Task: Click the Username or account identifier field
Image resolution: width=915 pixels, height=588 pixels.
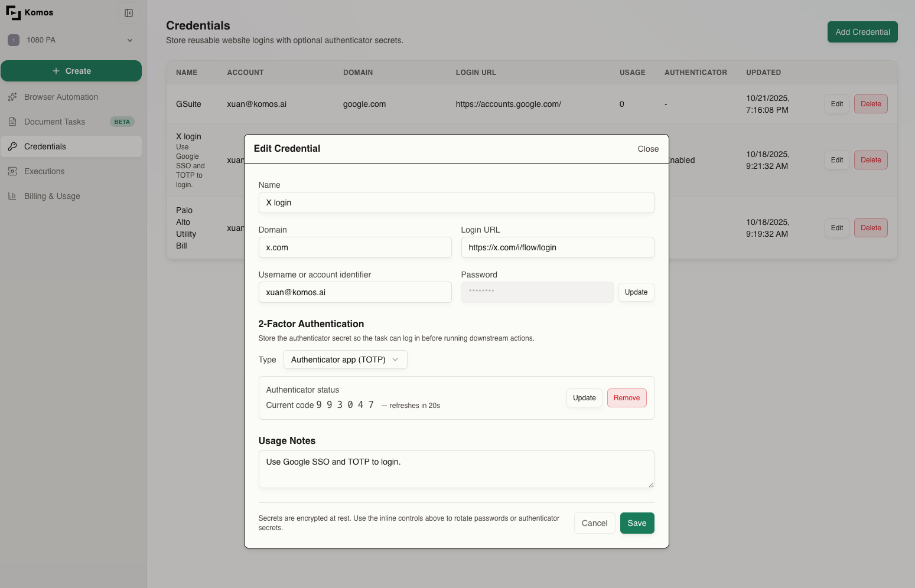Action: 355,292
